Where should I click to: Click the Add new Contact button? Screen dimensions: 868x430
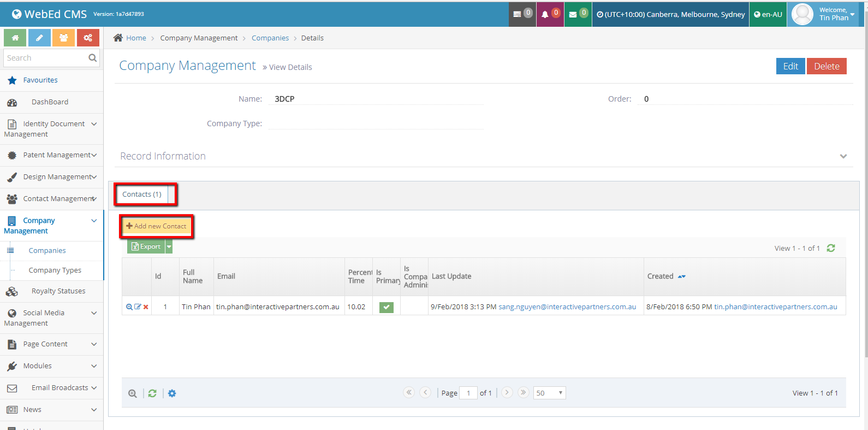click(x=156, y=226)
